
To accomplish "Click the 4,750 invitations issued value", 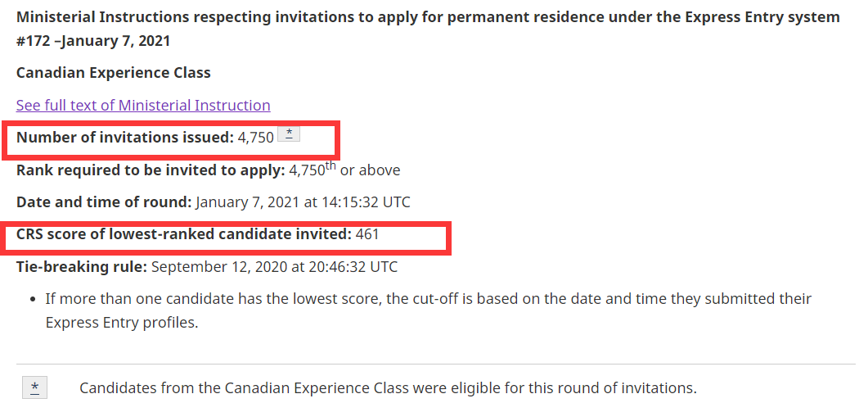I will 255,138.
